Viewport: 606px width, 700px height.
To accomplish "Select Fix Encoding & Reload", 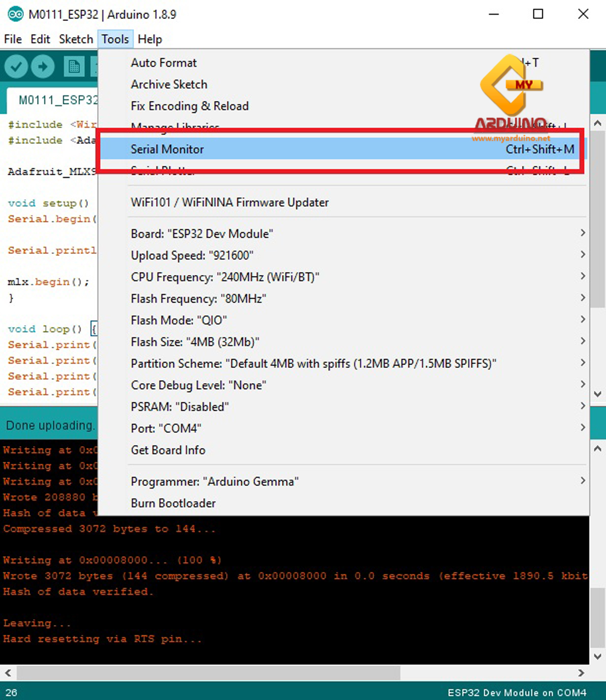I will point(343,106).
